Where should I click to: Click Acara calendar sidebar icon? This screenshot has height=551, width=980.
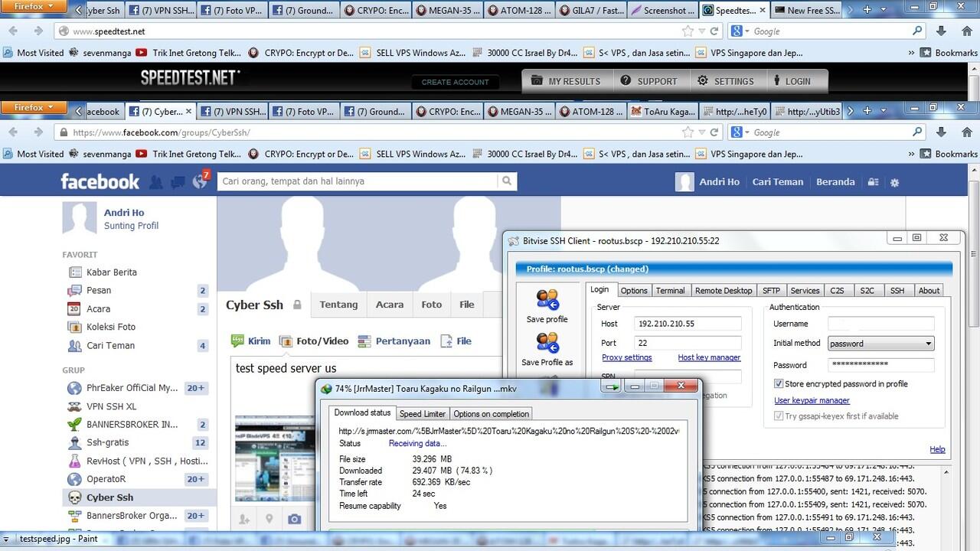pos(75,309)
